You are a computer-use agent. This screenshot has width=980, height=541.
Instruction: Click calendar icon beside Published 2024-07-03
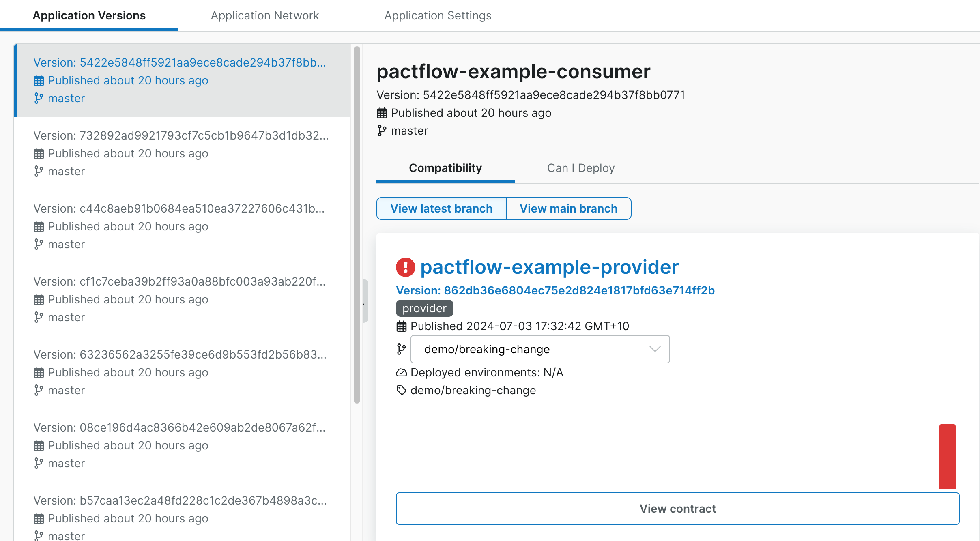[402, 326]
